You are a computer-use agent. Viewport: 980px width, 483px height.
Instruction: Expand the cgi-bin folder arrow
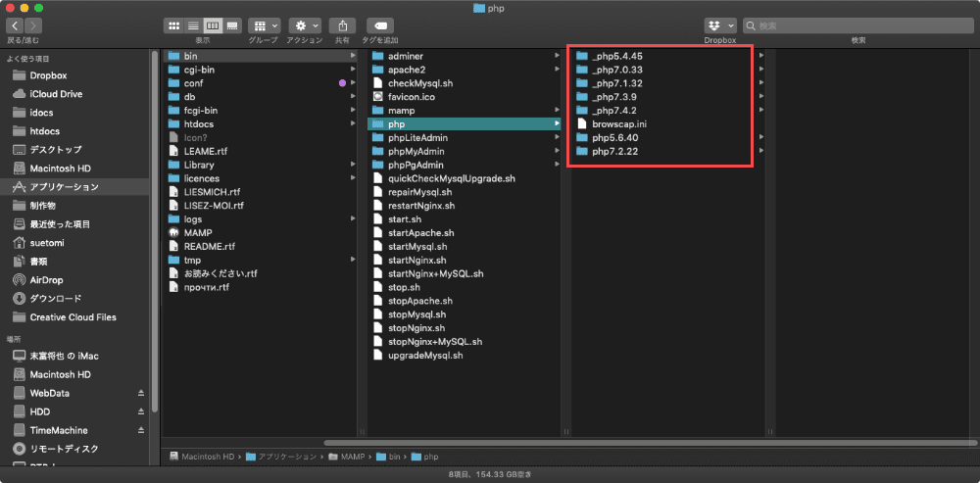pos(353,70)
